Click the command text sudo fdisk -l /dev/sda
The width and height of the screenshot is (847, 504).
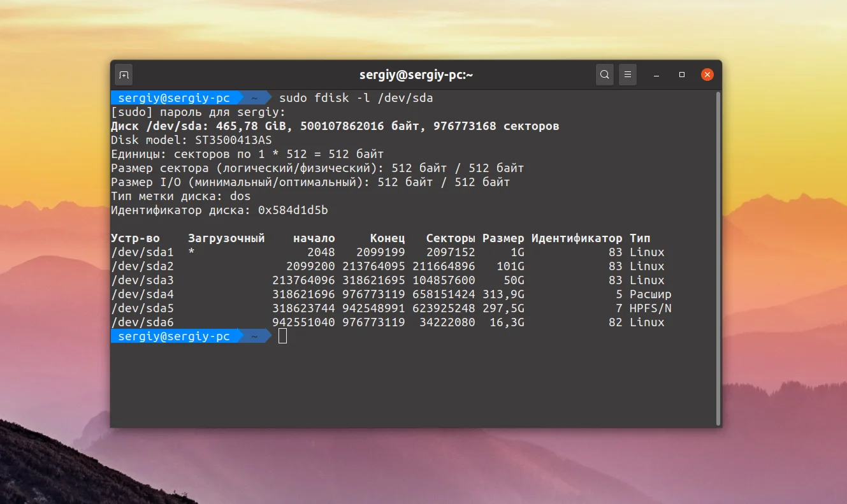point(356,98)
